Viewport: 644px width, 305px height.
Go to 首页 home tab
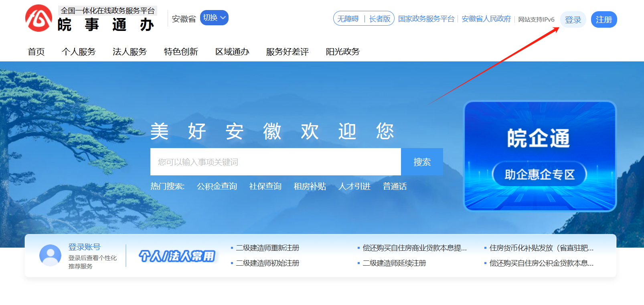[x=36, y=52]
